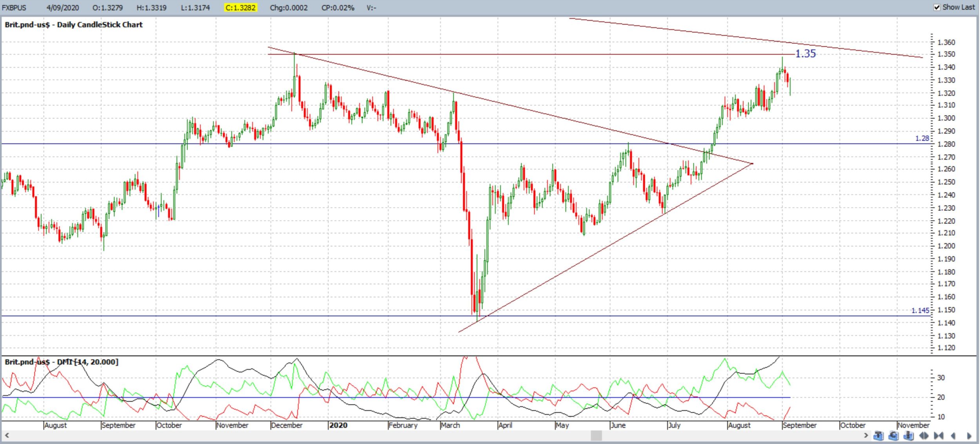Click the 'Brit.pnd-us$ - Daily CandleStick Chart' title

click(x=74, y=25)
